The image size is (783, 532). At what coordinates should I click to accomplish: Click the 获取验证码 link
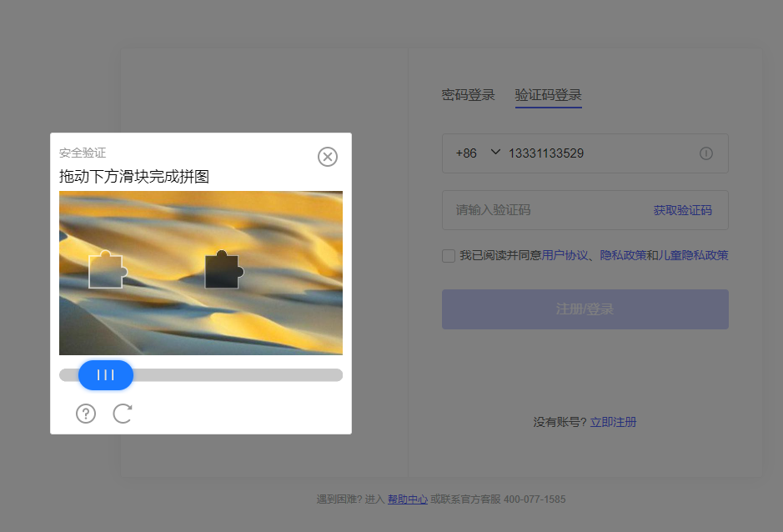click(682, 210)
